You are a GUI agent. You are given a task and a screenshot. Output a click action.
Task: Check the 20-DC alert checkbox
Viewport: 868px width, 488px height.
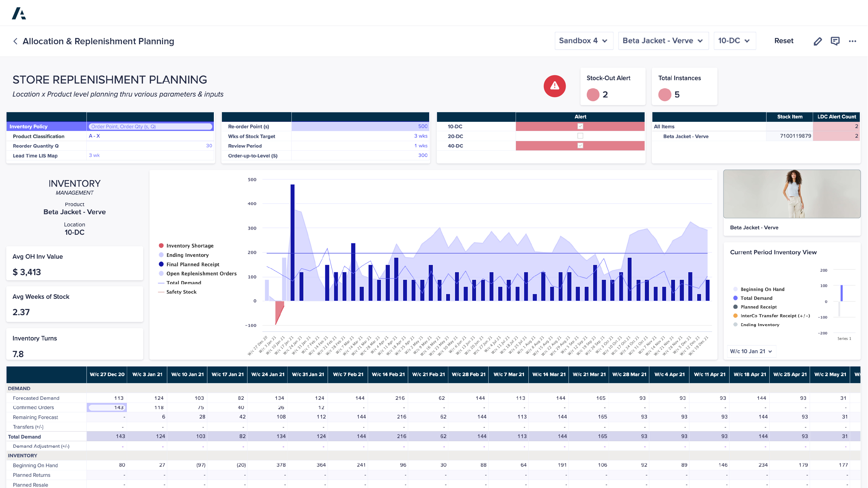click(x=580, y=136)
